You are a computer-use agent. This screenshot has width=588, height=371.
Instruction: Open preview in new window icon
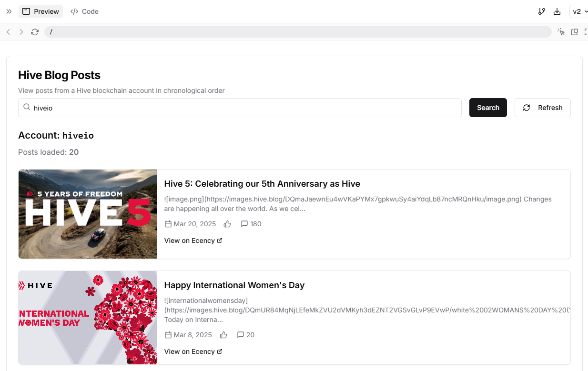(575, 32)
